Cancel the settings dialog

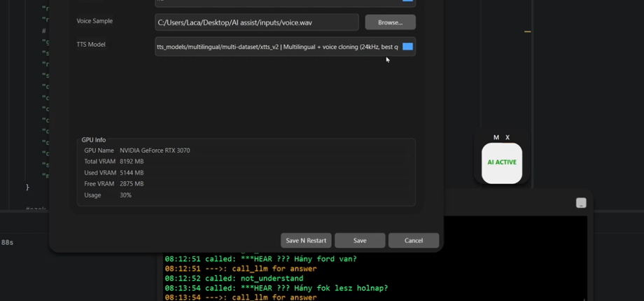414,240
